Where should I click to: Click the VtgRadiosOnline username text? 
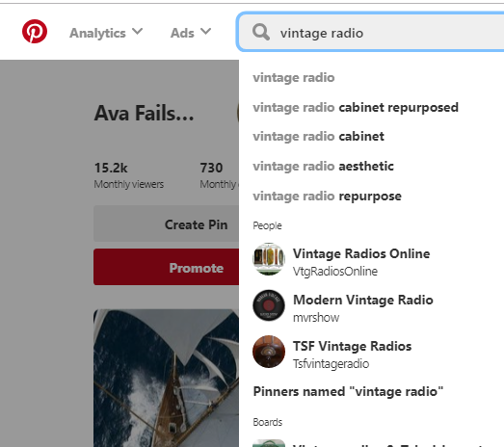[x=335, y=272]
